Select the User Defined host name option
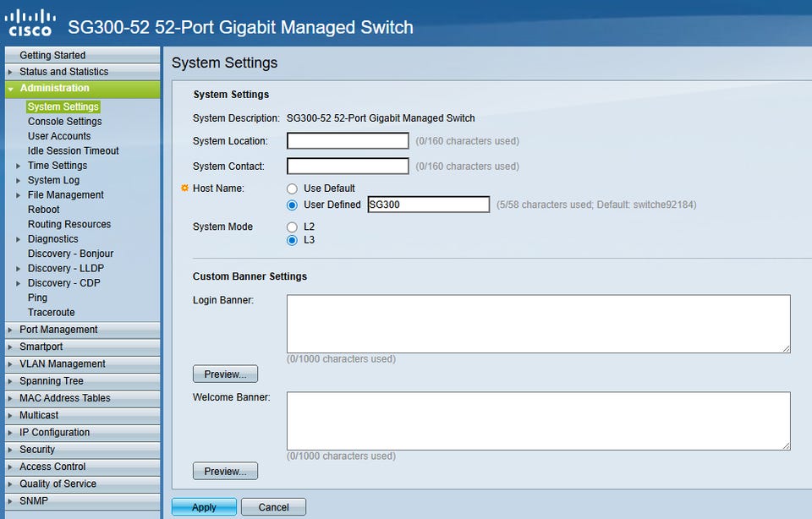Viewport: 812px width, 519px height. 292,205
